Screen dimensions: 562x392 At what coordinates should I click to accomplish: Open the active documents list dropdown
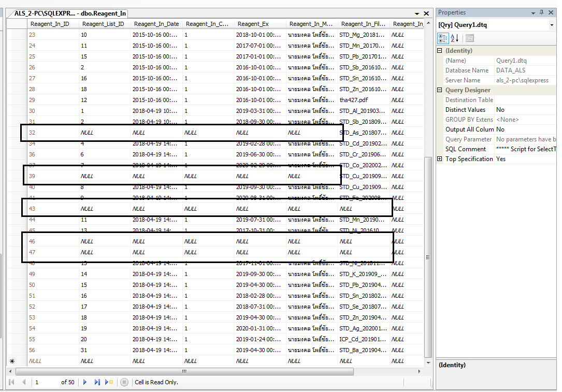coord(417,13)
